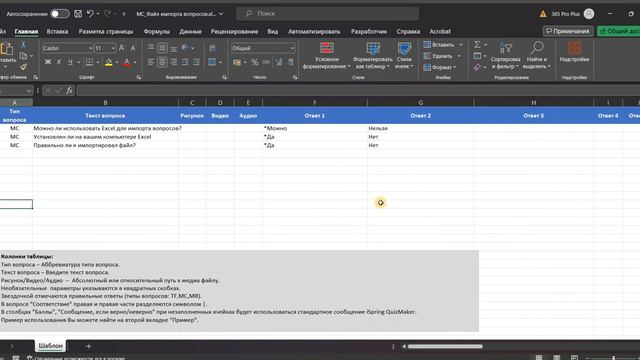Open the Acrobat tab
This screenshot has width=640, height=360.
[x=440, y=31]
